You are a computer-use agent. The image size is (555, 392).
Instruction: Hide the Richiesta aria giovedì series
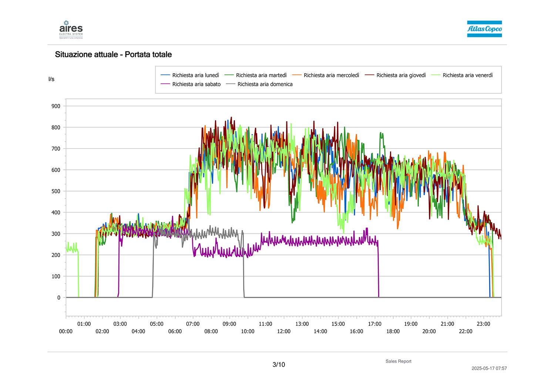(401, 75)
